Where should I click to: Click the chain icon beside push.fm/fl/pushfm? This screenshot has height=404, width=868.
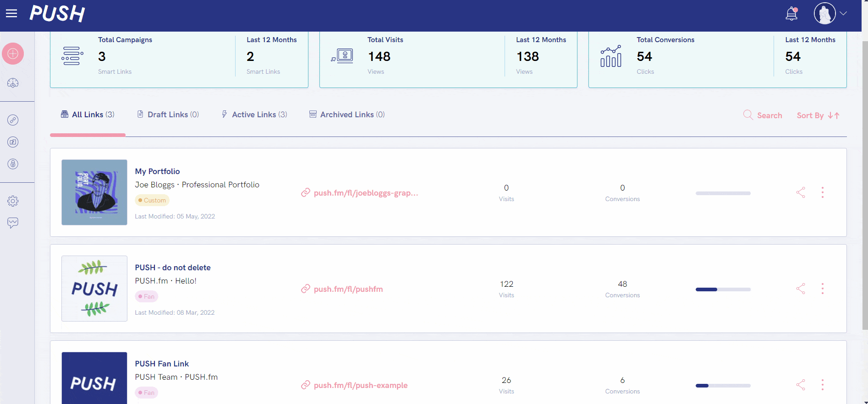pos(306,289)
